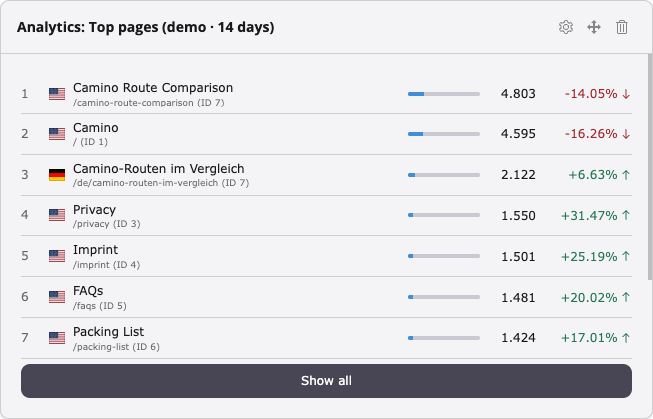Click the vertical scrollbar of the list
Image resolution: width=653 pixels, height=419 pixels.
point(650,167)
